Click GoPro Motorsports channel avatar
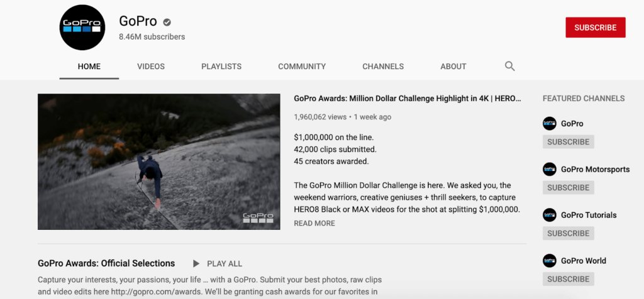Image resolution: width=644 pixels, height=299 pixels. tap(550, 169)
